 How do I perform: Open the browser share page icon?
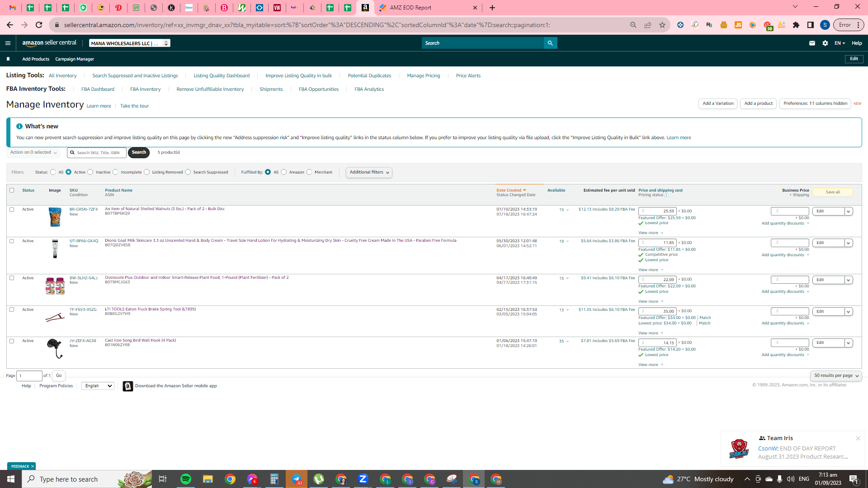pyautogui.click(x=648, y=25)
